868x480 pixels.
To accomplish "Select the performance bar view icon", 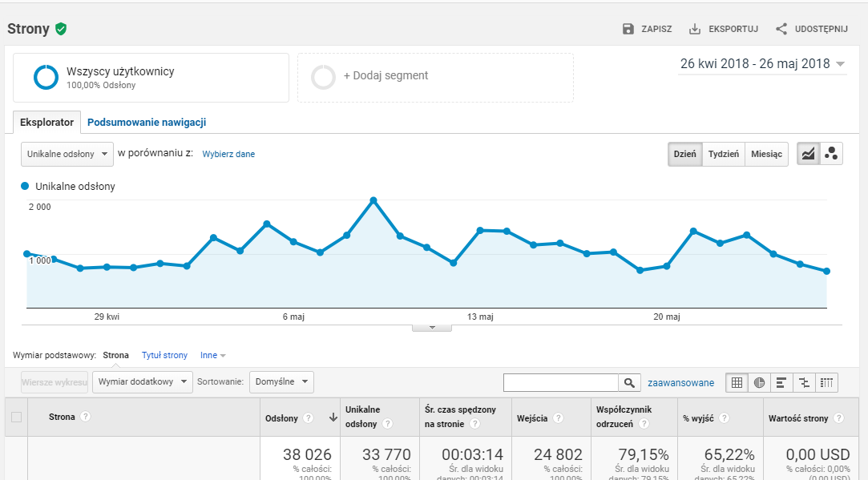I will (x=781, y=382).
